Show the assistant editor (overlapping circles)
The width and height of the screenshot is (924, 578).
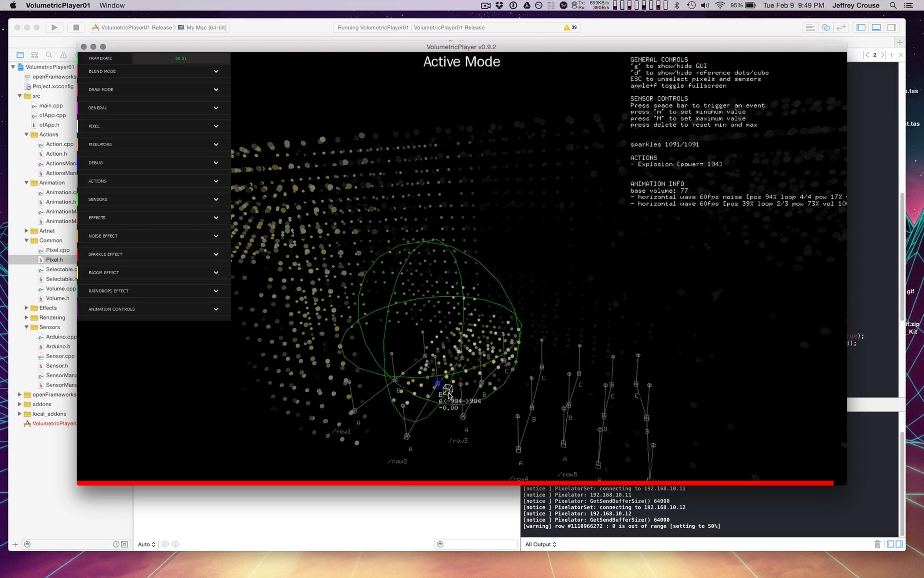pyautogui.click(x=825, y=27)
